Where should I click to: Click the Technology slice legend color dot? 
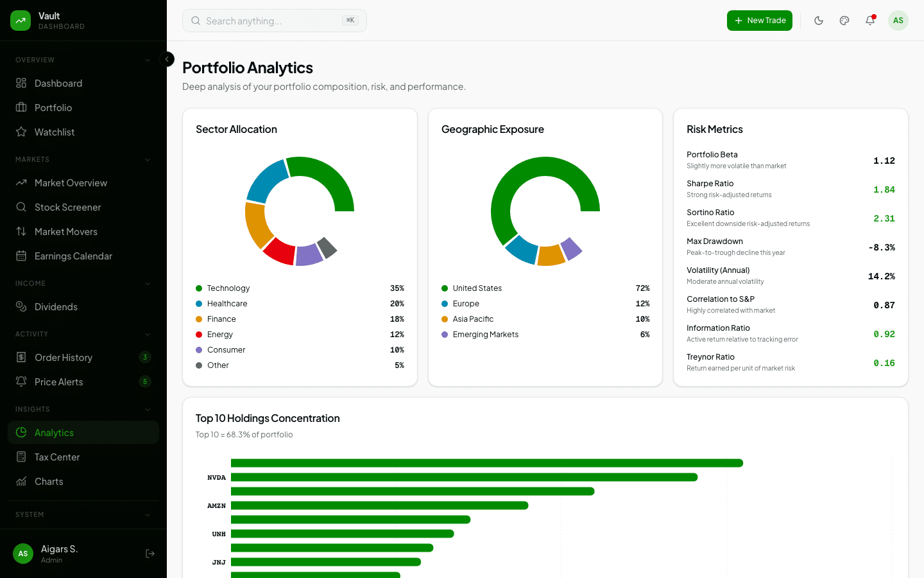pos(199,288)
